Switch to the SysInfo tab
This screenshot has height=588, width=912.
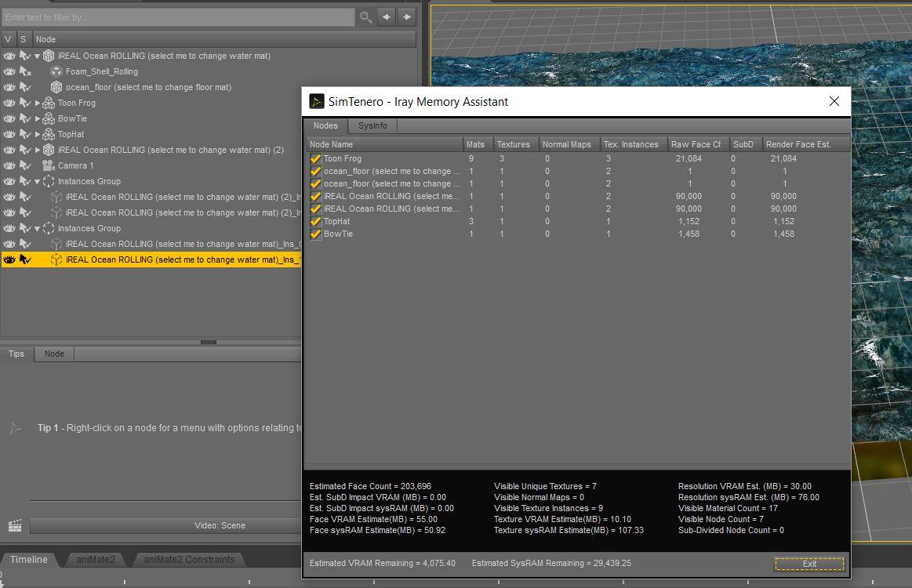(x=372, y=125)
